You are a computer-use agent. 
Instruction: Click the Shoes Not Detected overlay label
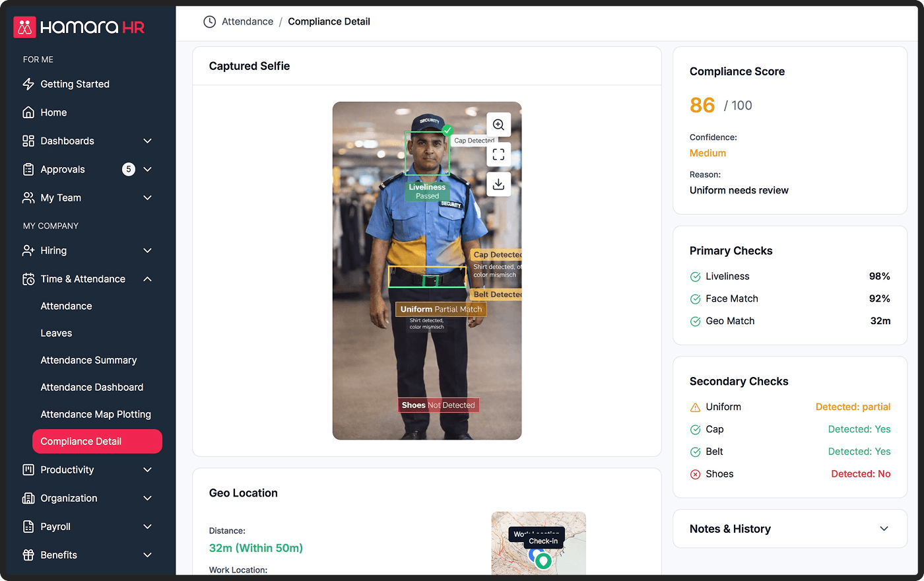[x=438, y=405]
